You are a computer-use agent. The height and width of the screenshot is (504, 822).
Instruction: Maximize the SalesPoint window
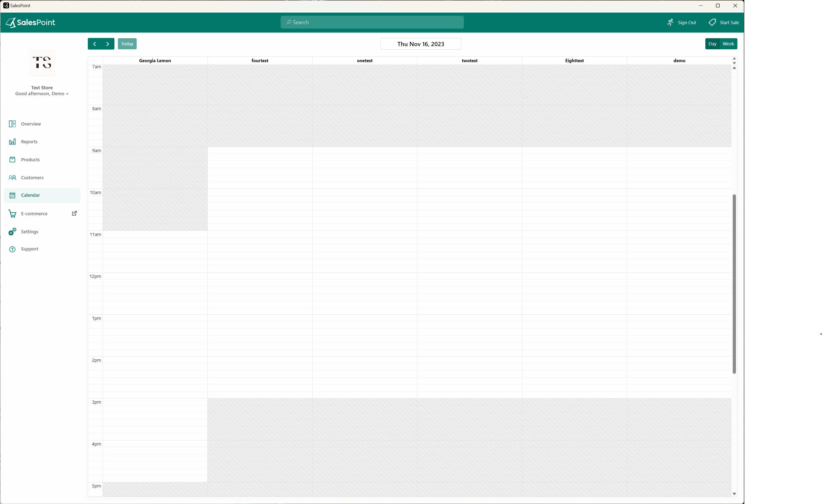[718, 6]
